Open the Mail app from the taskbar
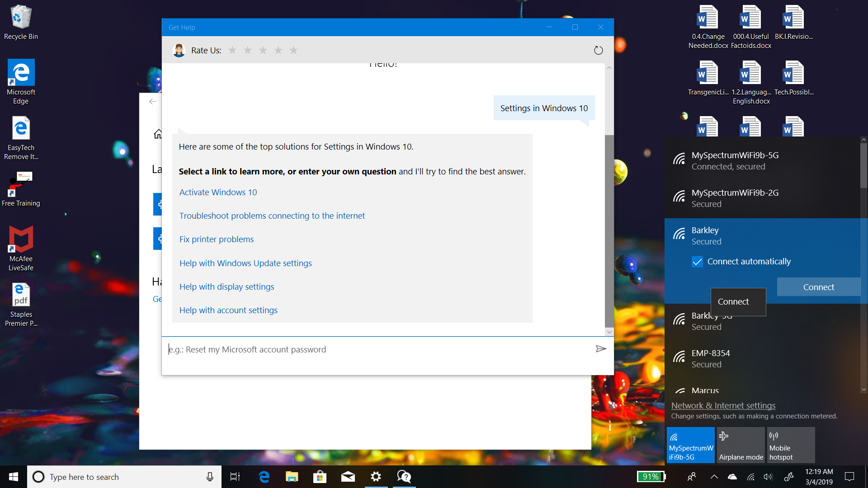 pyautogui.click(x=348, y=477)
